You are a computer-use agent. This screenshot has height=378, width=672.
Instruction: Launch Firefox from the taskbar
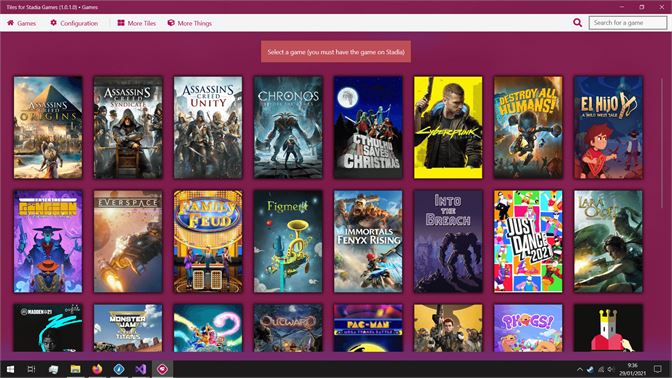pos(97,369)
